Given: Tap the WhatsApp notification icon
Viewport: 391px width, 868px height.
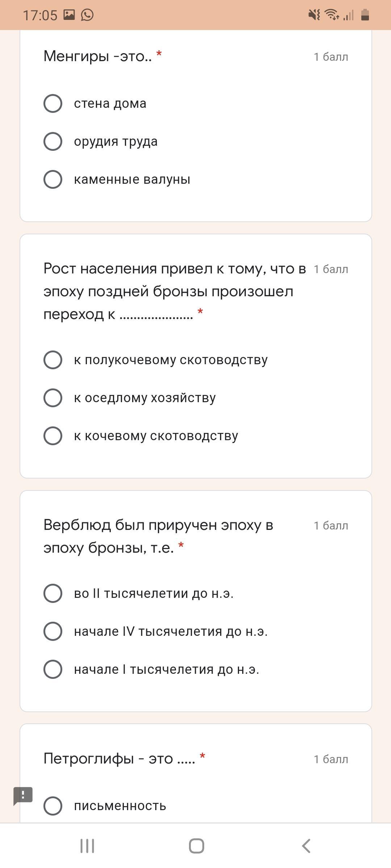Looking at the screenshot, I should tap(87, 15).
